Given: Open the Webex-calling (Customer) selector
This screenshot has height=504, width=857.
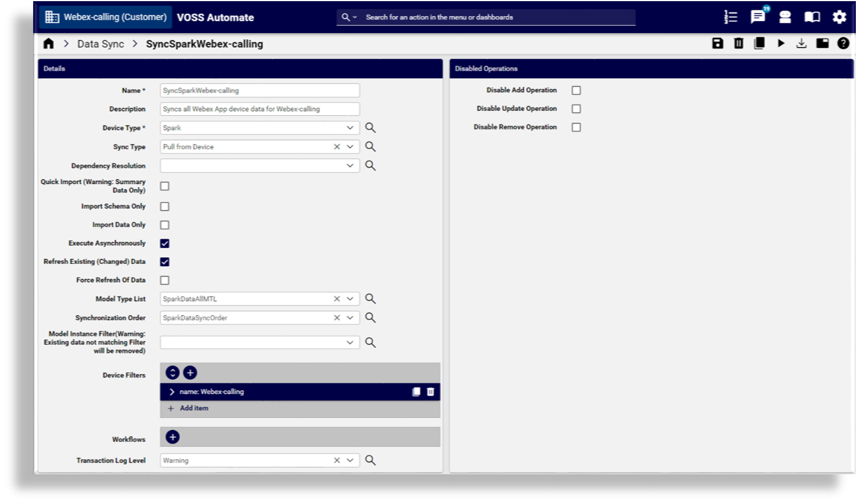Looking at the screenshot, I should [105, 17].
